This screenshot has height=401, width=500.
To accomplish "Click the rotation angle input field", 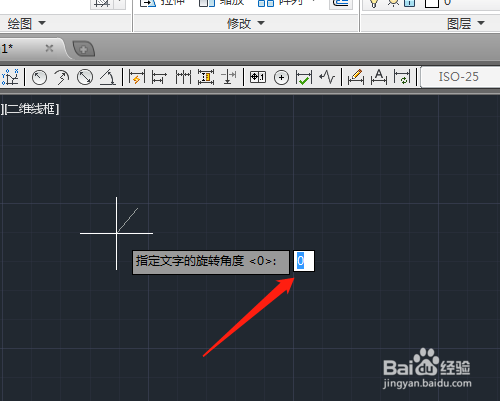I will click(x=304, y=261).
